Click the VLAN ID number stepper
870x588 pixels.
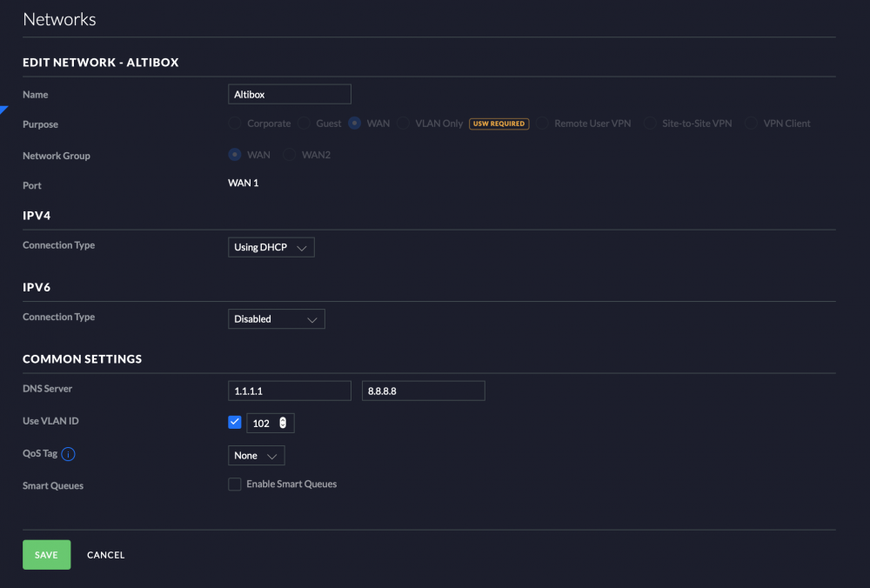tap(283, 424)
